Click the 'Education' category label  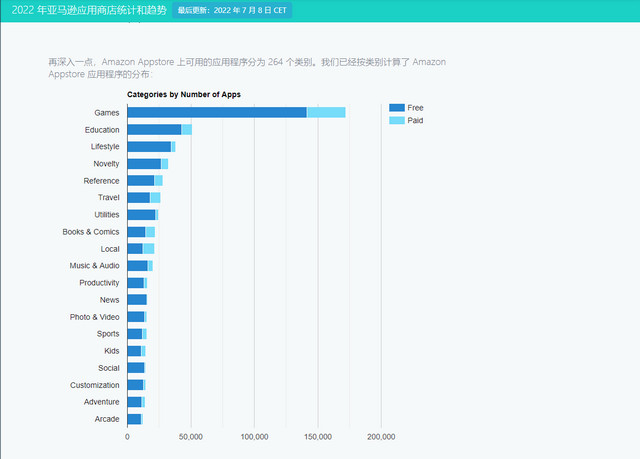[102, 130]
